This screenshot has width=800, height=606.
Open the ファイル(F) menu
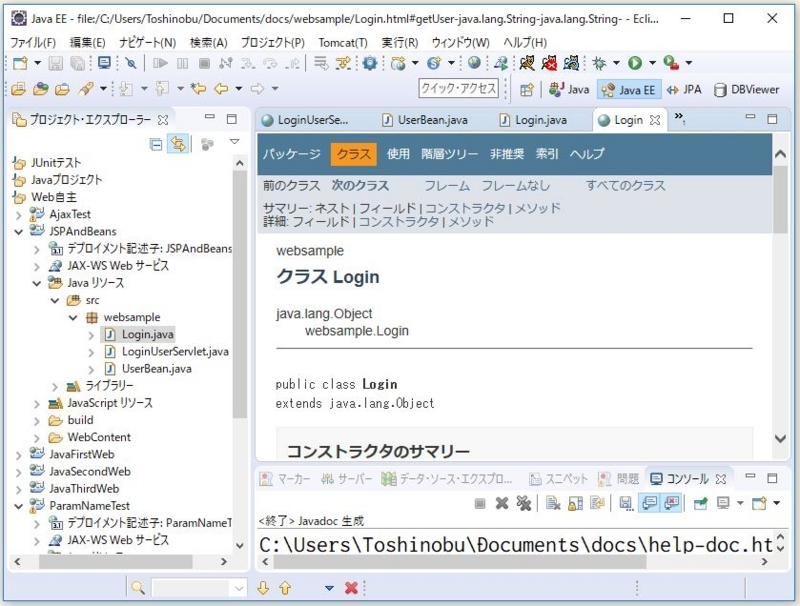pyautogui.click(x=33, y=42)
